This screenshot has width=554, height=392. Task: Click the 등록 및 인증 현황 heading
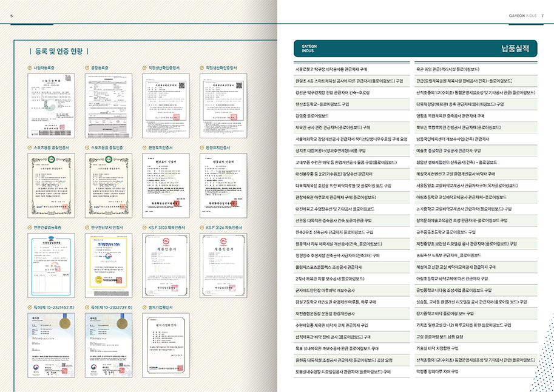(59, 51)
